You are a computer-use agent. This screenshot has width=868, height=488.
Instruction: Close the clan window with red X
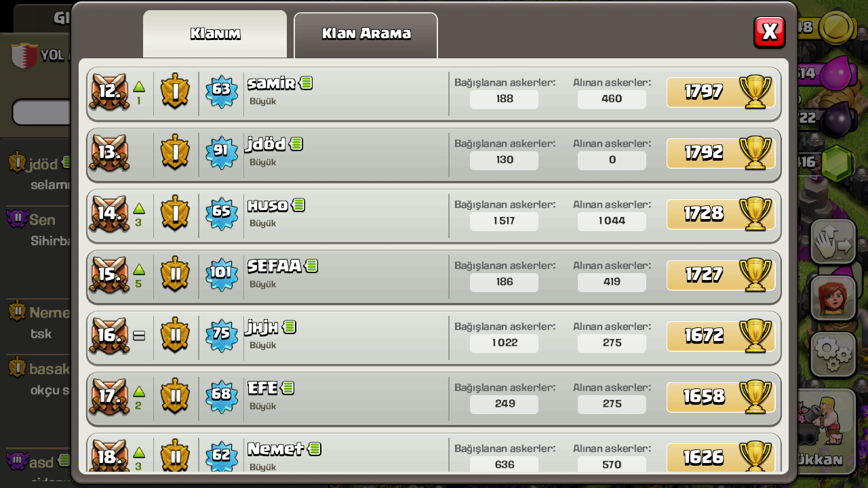(x=770, y=32)
